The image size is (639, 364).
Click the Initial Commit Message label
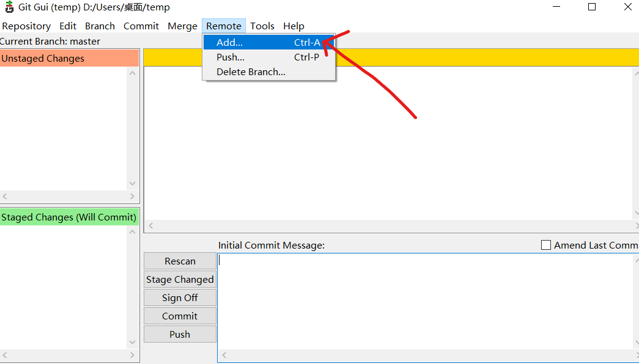tap(271, 245)
